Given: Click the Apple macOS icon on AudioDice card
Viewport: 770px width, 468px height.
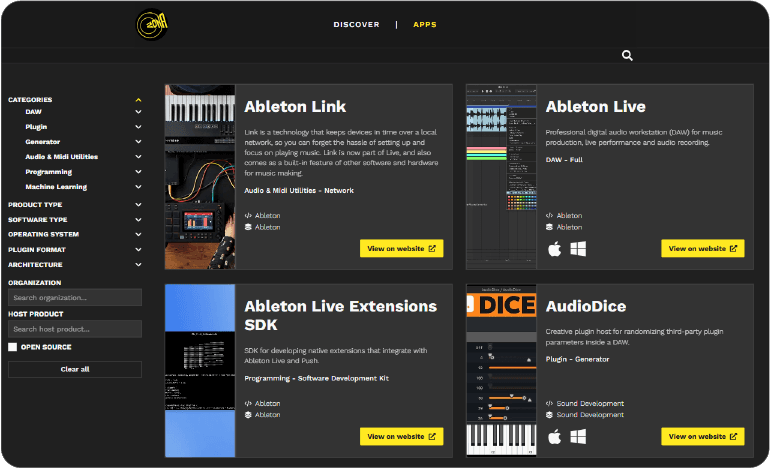Looking at the screenshot, I should coord(554,437).
